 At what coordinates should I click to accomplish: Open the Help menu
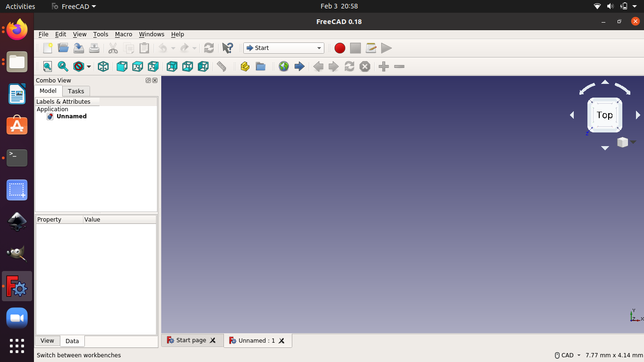(x=177, y=34)
